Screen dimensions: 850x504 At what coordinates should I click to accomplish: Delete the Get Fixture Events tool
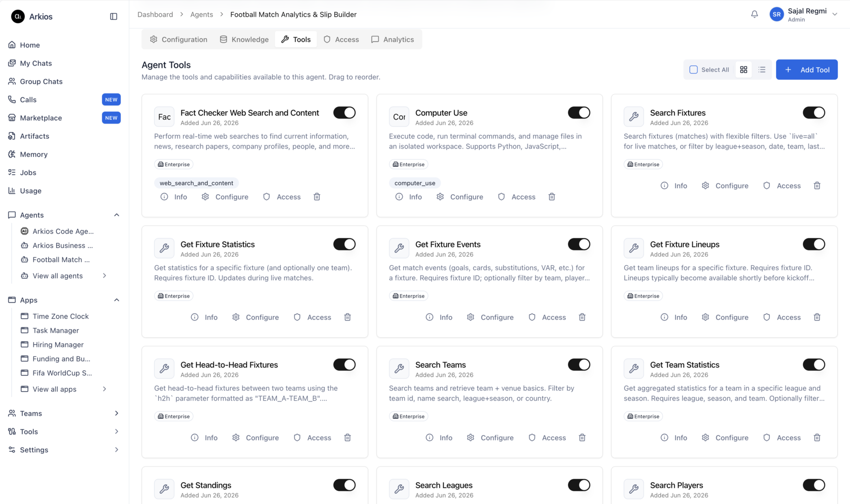(x=582, y=317)
